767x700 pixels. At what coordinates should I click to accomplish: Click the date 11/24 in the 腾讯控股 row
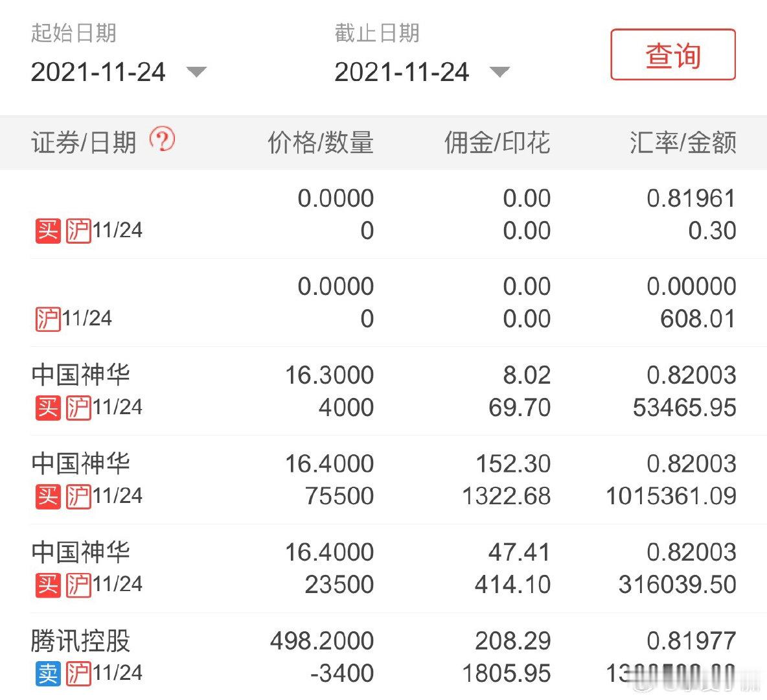[x=117, y=673]
